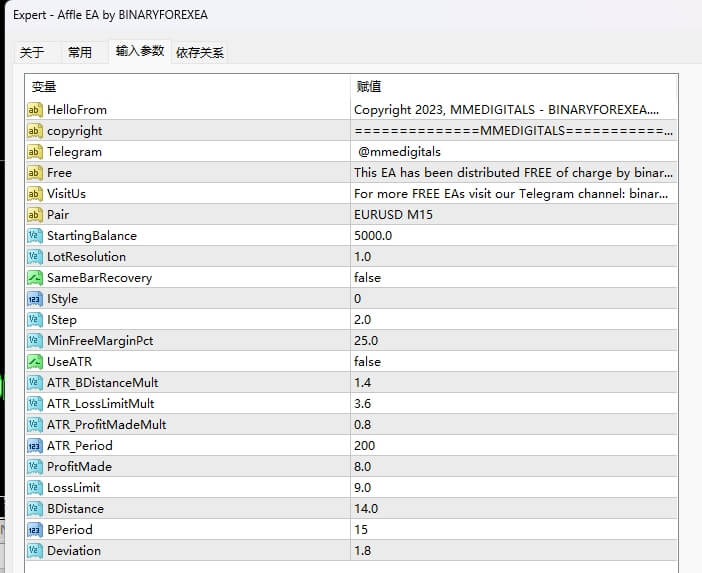Image resolution: width=702 pixels, height=573 pixels.
Task: Select the 输入参数 tab
Action: 140,51
